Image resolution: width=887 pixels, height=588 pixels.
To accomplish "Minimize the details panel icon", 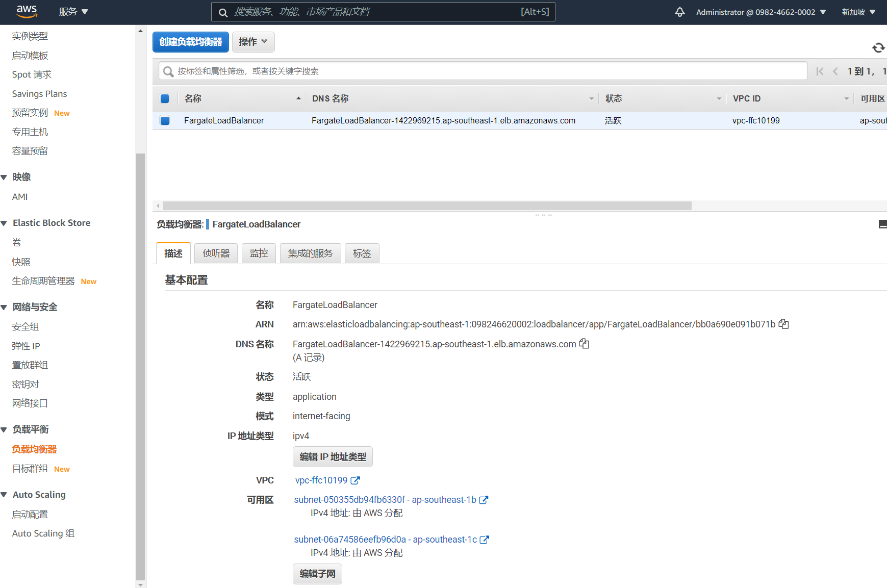I will (883, 224).
